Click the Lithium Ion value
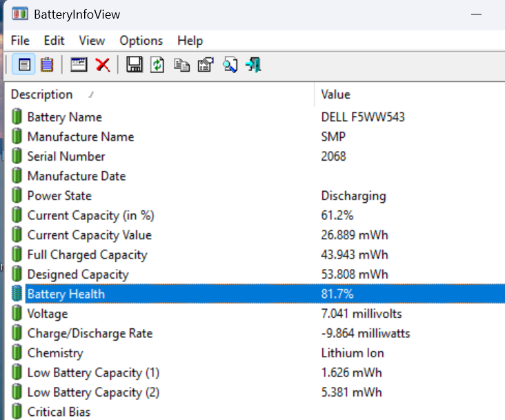This screenshot has height=420, width=505. 353,352
